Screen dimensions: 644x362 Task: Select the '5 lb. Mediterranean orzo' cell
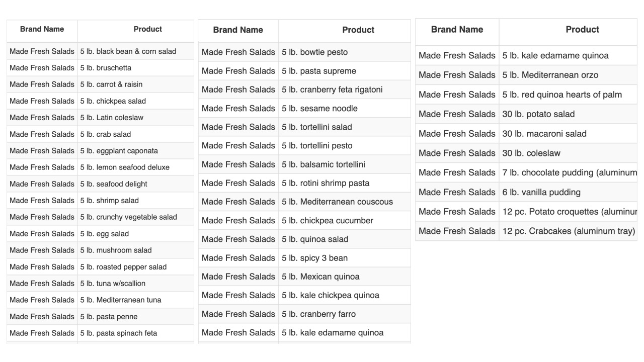point(568,75)
